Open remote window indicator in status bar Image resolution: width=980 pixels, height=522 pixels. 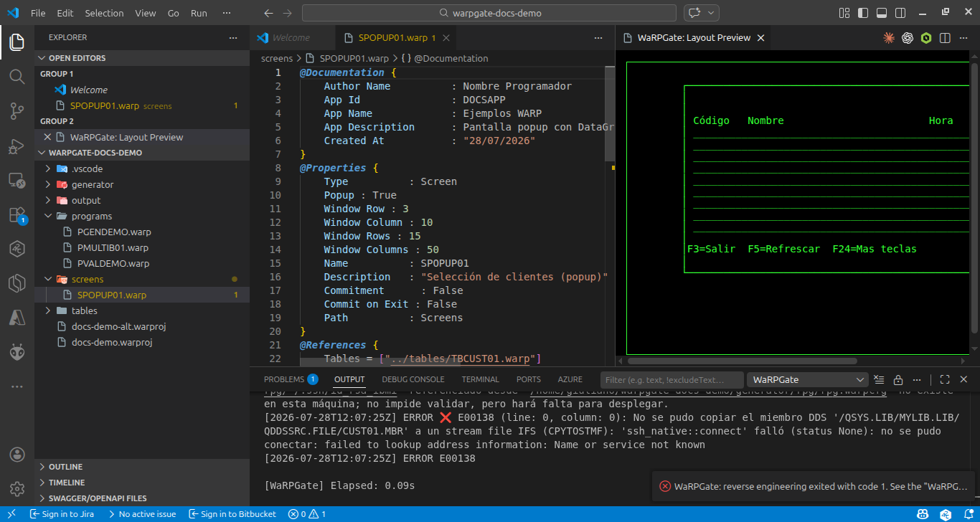[11, 514]
